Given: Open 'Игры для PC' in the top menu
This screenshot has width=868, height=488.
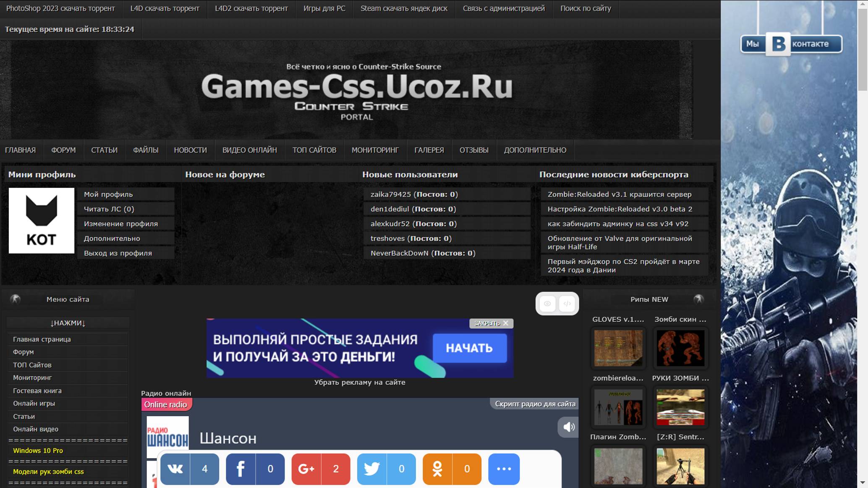Looking at the screenshot, I should (x=324, y=8).
